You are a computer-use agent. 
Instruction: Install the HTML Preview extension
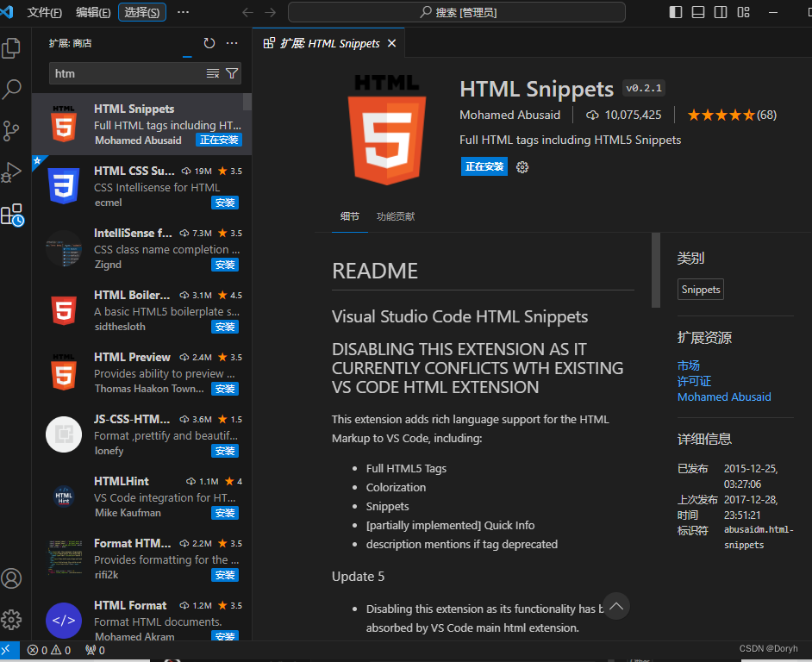(225, 389)
